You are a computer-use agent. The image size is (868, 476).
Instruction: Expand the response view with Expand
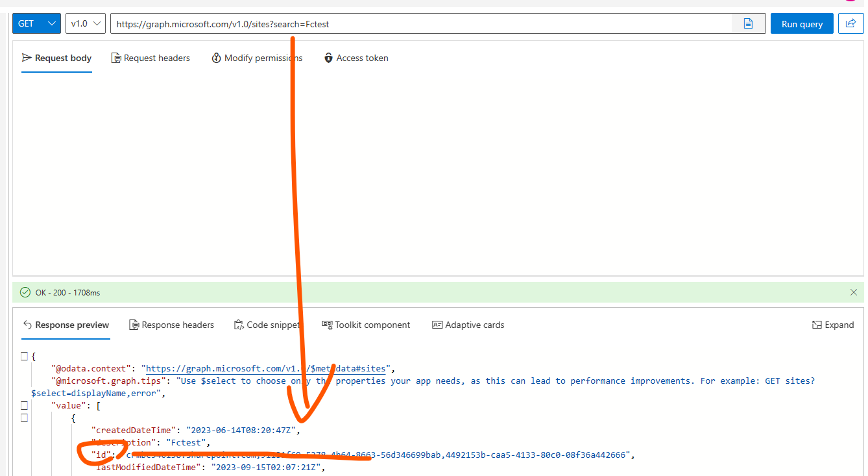pyautogui.click(x=833, y=325)
